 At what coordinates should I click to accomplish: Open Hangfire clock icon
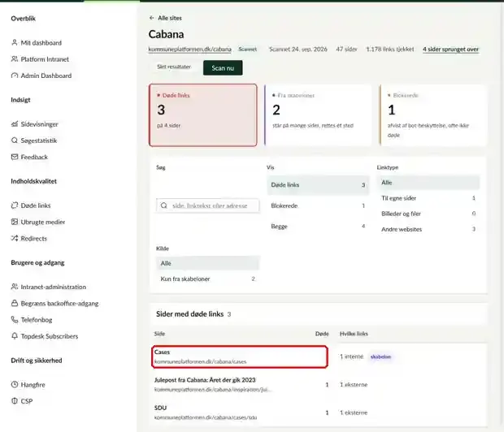(x=15, y=384)
